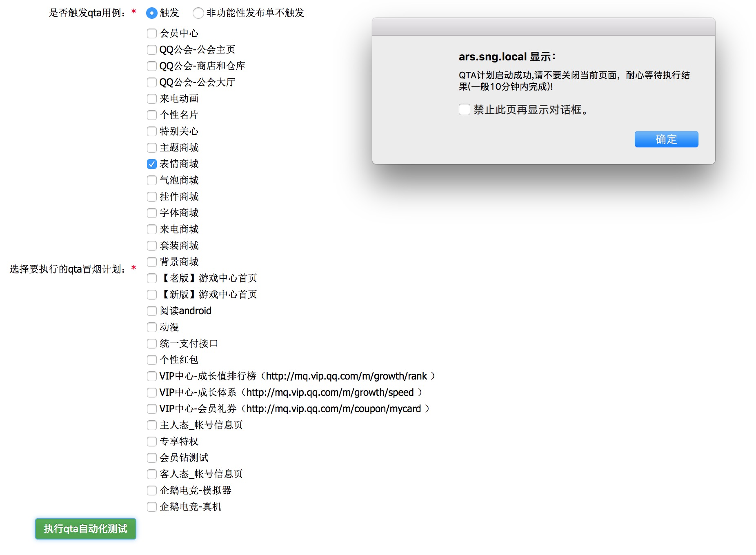The width and height of the screenshot is (756, 555).
Task: Check the 企鹅电竞-模拟器 option
Action: [x=151, y=491]
